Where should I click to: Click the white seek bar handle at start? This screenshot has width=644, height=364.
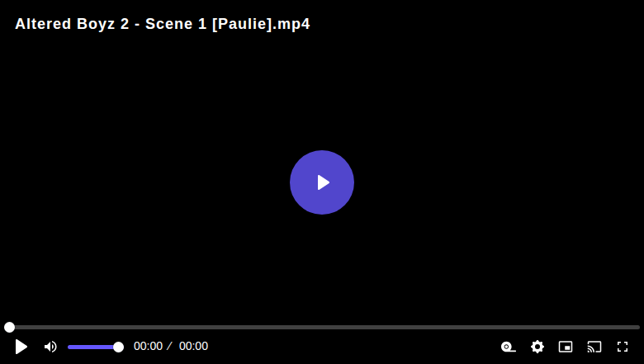click(x=9, y=327)
